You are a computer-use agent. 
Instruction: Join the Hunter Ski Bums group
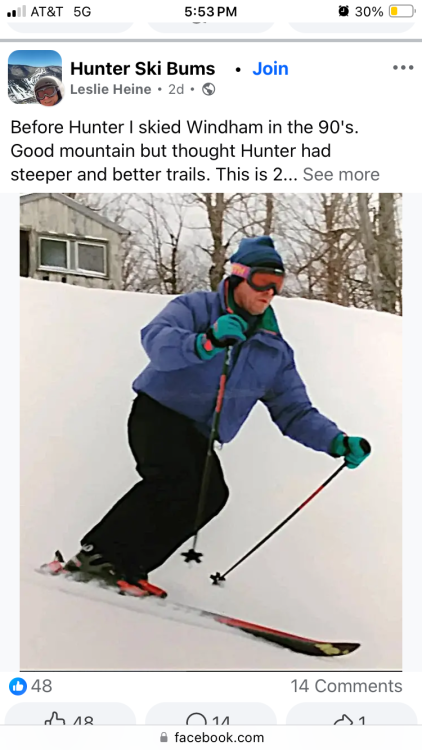point(270,69)
